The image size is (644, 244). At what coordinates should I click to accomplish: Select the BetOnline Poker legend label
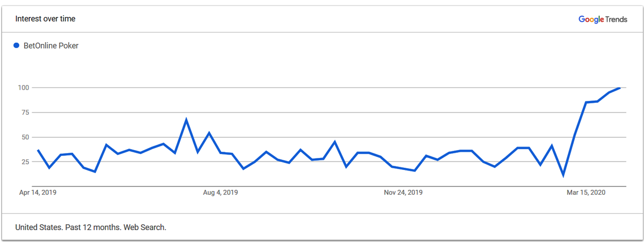[51, 46]
